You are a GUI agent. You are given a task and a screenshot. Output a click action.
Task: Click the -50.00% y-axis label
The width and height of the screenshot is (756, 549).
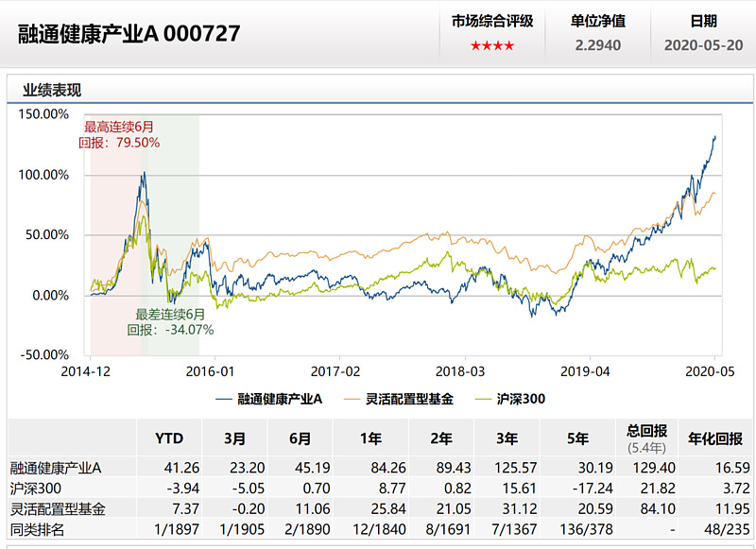44,355
